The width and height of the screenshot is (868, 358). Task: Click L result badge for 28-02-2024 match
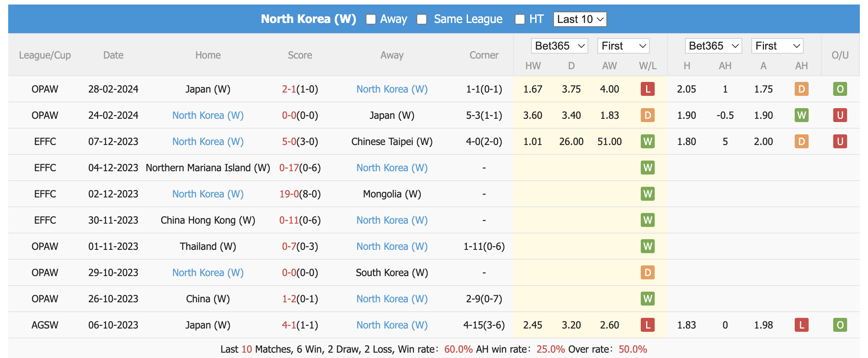pos(648,89)
